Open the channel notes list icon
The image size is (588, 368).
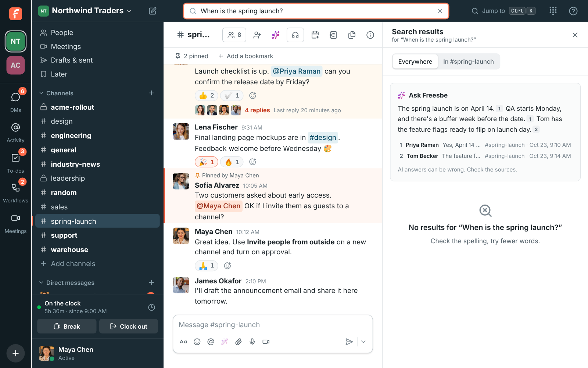point(333,35)
